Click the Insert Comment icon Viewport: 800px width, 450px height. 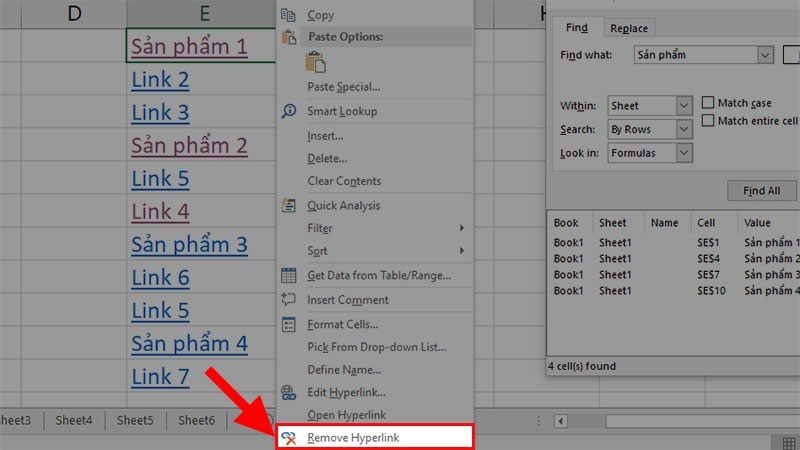[x=288, y=299]
